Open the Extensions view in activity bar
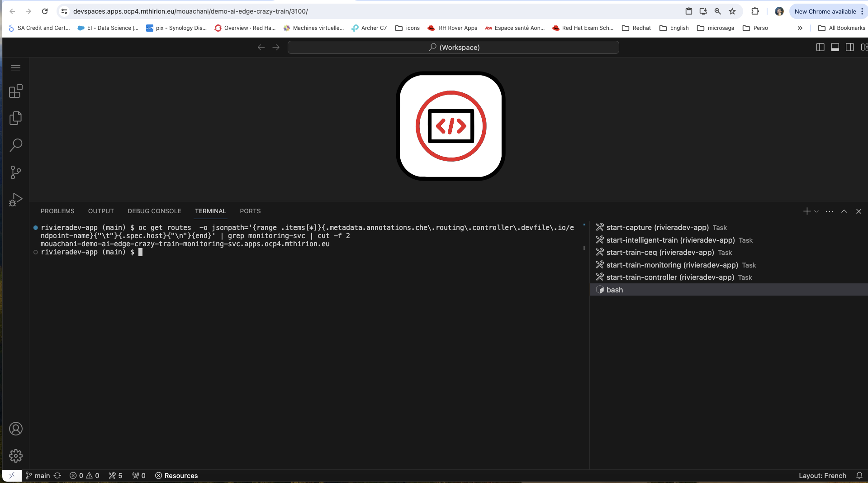 (x=15, y=91)
